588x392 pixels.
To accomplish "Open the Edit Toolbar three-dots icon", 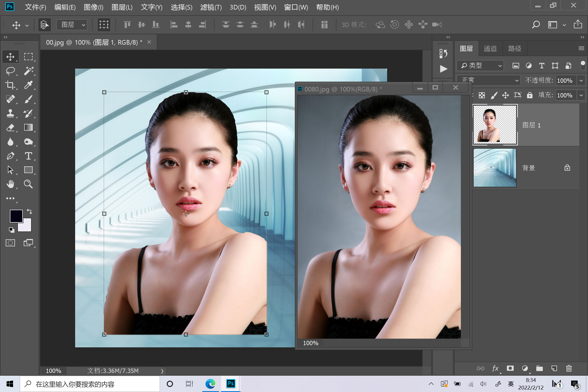I will [10, 198].
